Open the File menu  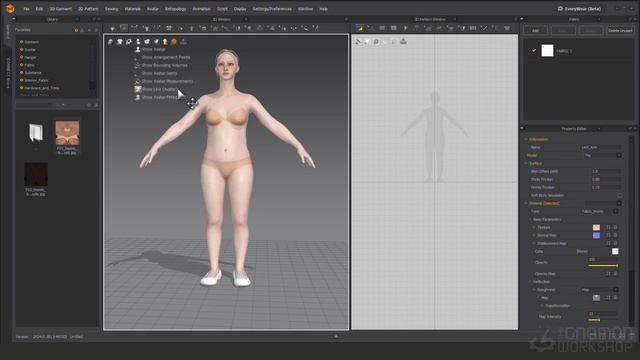(26, 9)
